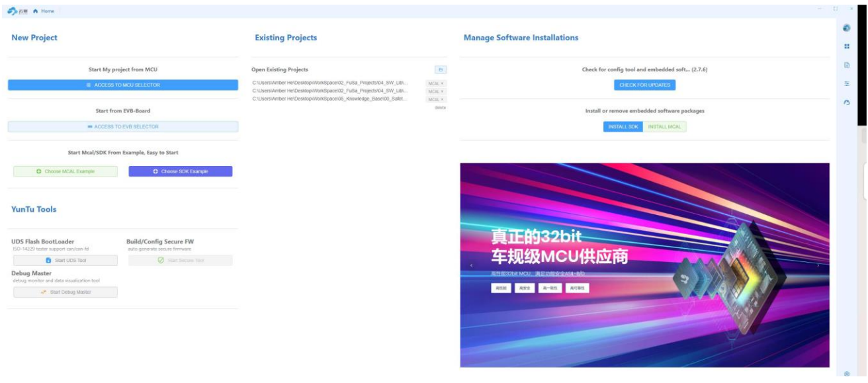Image resolution: width=868 pixels, height=383 pixels.
Task: Click ACCESS TO EVB SELECTOR button
Action: [x=123, y=126]
